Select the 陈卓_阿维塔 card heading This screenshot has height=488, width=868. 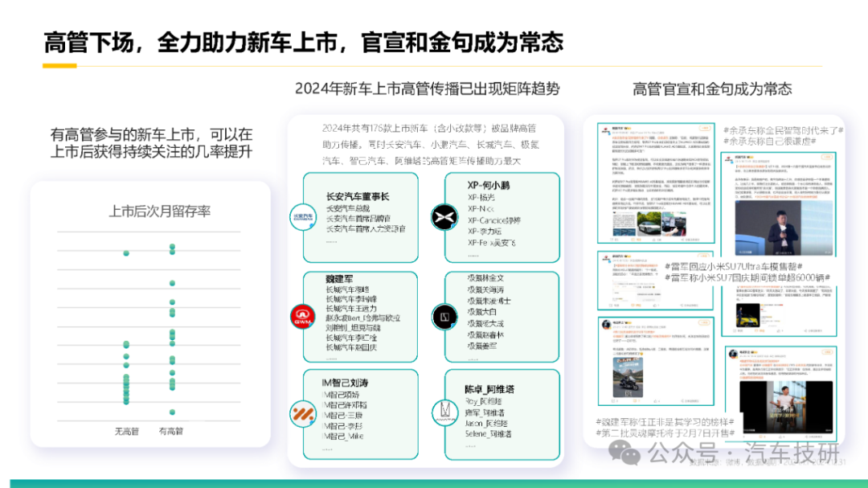(x=489, y=389)
